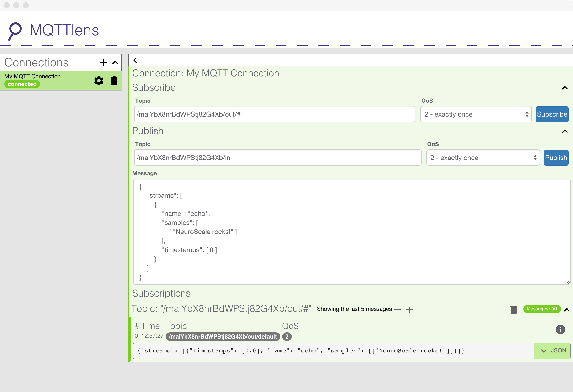This screenshot has height=392, width=573.
Task: Delete My MQTT Connection with trash icon
Action: pyautogui.click(x=114, y=81)
